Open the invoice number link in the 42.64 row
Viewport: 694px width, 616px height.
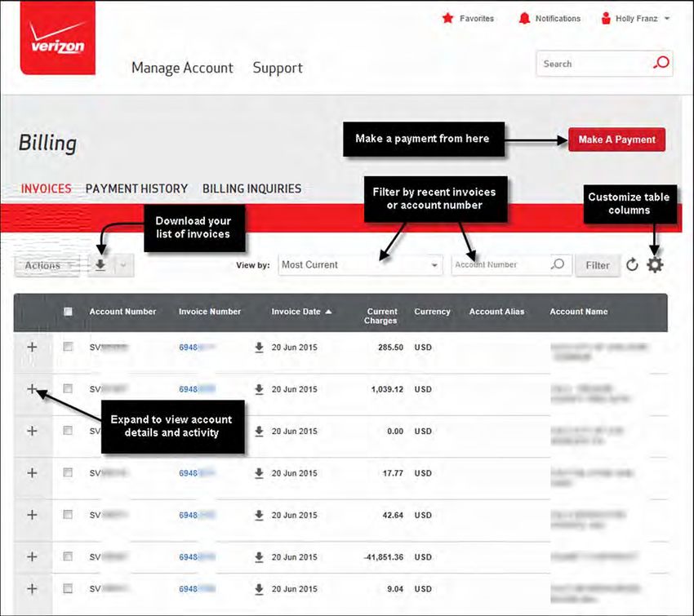pos(197,515)
